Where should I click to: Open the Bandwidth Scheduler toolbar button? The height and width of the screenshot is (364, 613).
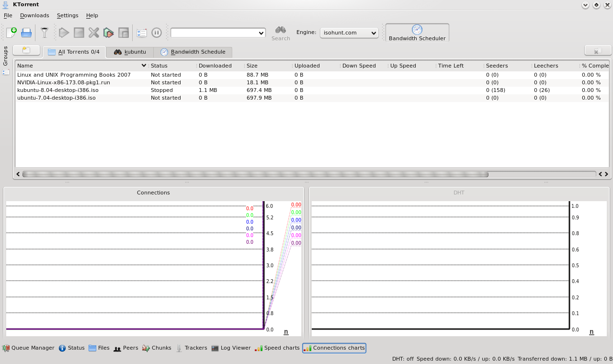pos(417,33)
